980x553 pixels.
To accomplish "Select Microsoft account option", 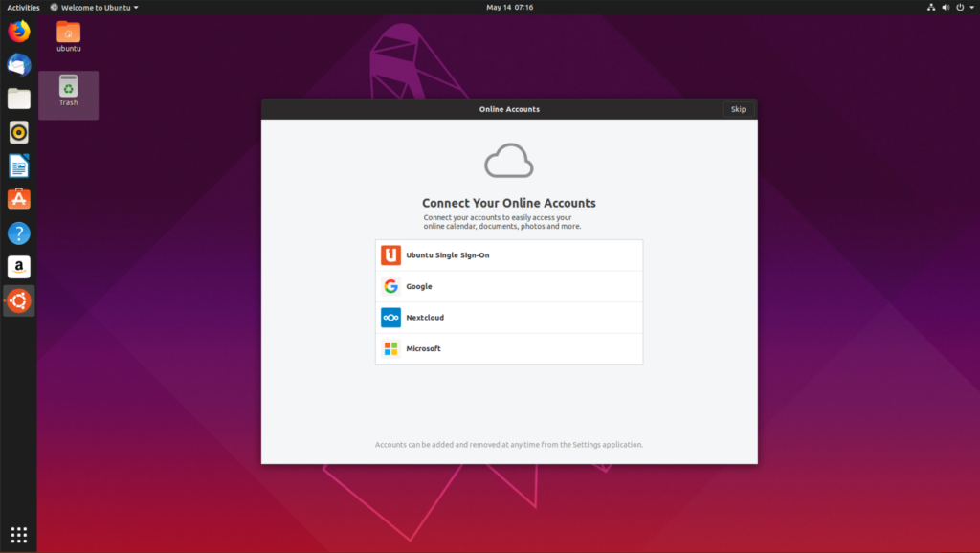I will (x=509, y=348).
